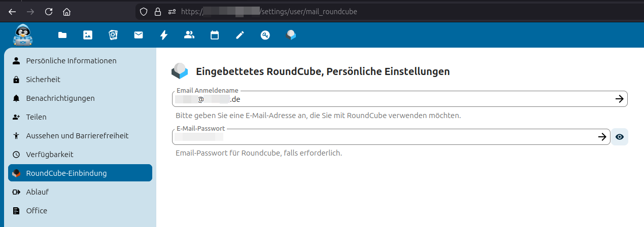
Task: Open the Contacts app icon
Action: tap(189, 35)
